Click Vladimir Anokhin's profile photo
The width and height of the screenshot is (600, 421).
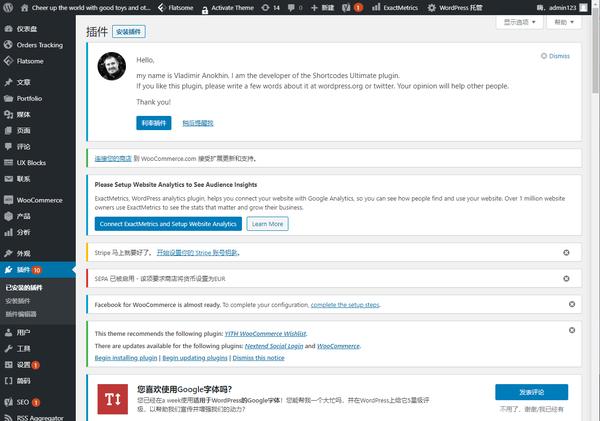click(112, 66)
